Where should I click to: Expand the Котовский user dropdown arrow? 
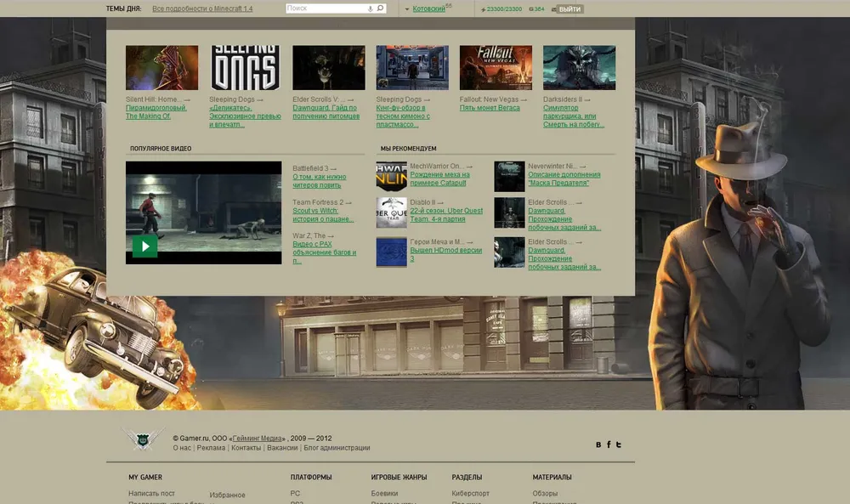point(406,9)
